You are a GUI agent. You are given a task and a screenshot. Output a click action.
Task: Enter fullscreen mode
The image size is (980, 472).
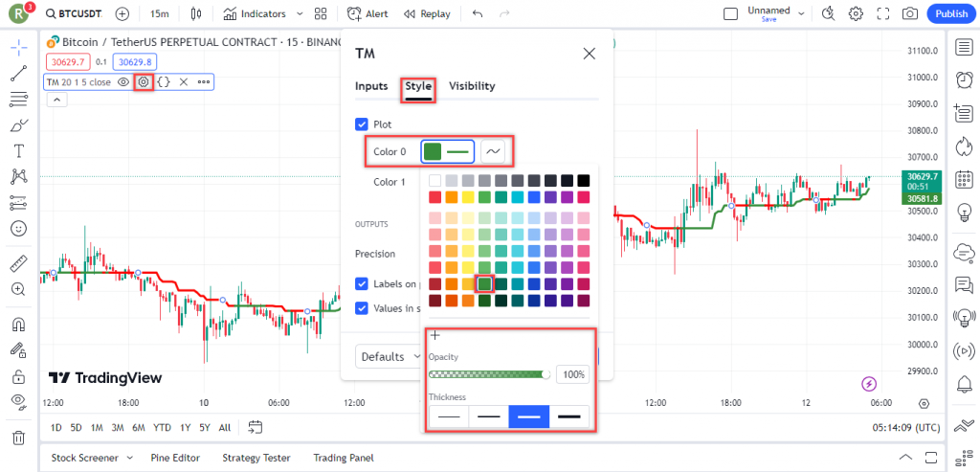click(x=883, y=13)
